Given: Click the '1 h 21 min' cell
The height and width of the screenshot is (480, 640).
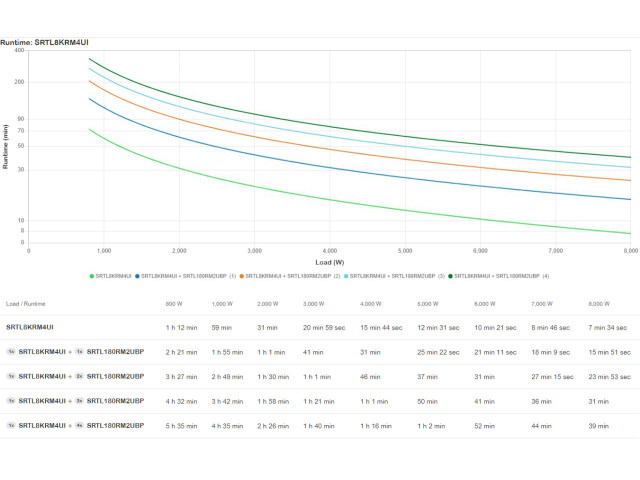Looking at the screenshot, I should pyautogui.click(x=319, y=401).
